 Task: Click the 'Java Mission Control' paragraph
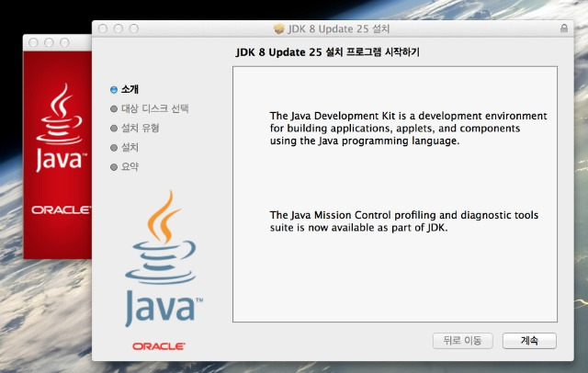click(x=404, y=221)
